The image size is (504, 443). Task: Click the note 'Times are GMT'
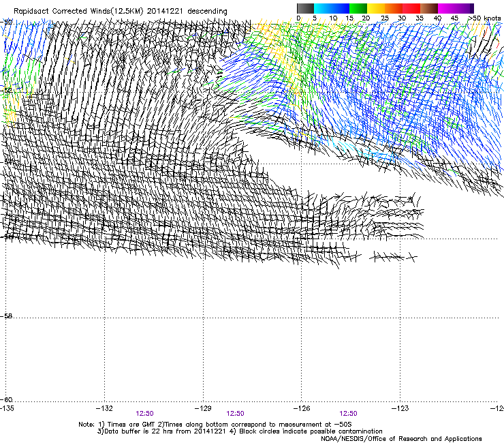(x=130, y=425)
